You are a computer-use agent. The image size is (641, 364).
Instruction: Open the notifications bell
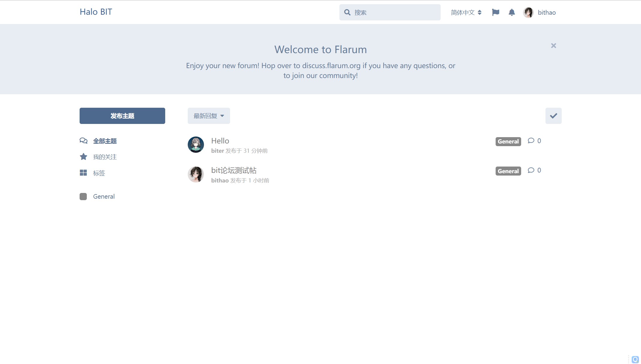(x=512, y=12)
